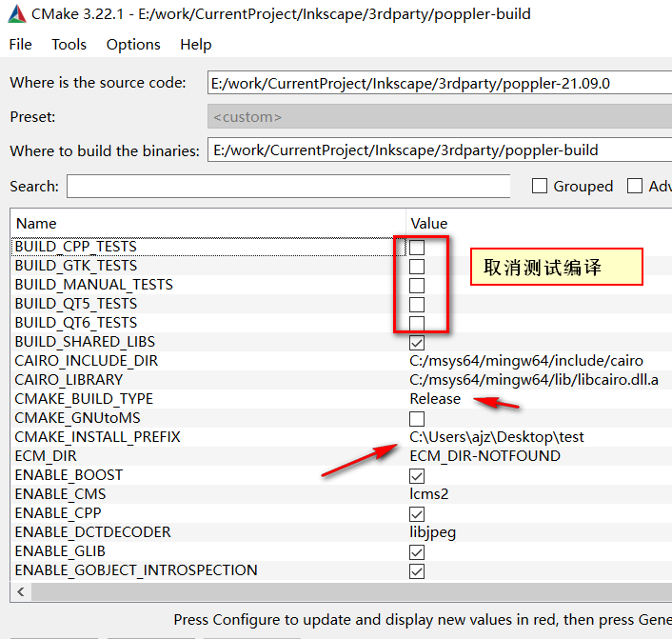The height and width of the screenshot is (639, 672).
Task: Open the File menu
Action: (20, 45)
